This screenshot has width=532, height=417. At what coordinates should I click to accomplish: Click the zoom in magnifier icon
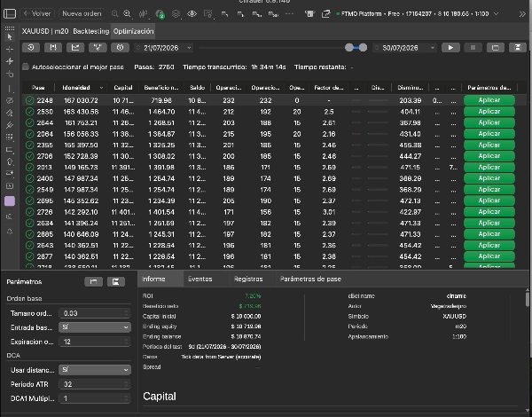127,14
